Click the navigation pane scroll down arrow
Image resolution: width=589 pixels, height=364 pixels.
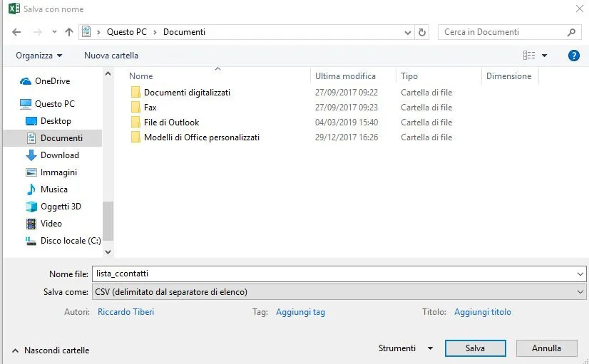click(108, 251)
